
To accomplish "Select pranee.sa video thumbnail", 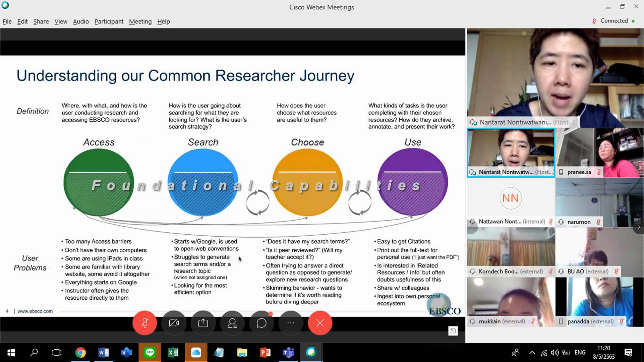I will point(599,153).
